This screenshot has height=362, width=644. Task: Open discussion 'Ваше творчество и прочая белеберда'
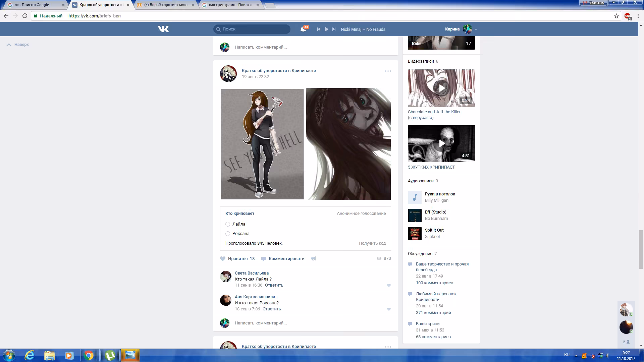pyautogui.click(x=442, y=267)
